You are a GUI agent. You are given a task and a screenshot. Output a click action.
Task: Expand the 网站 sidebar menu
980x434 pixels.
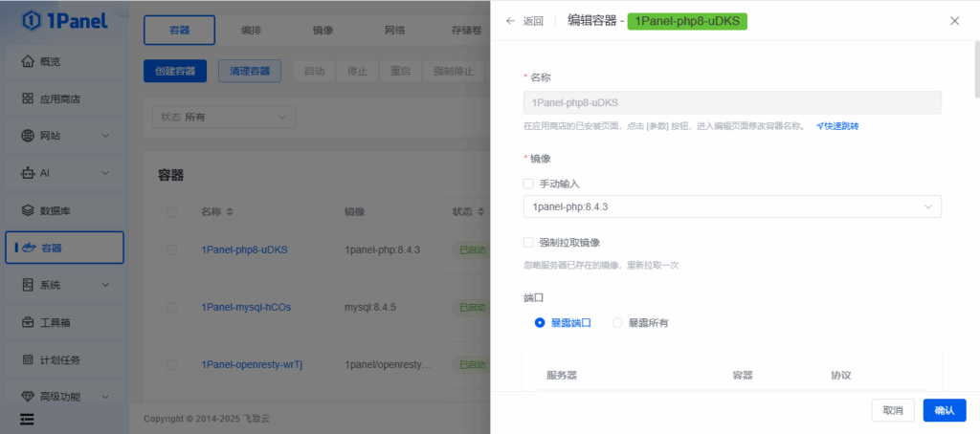click(x=65, y=136)
